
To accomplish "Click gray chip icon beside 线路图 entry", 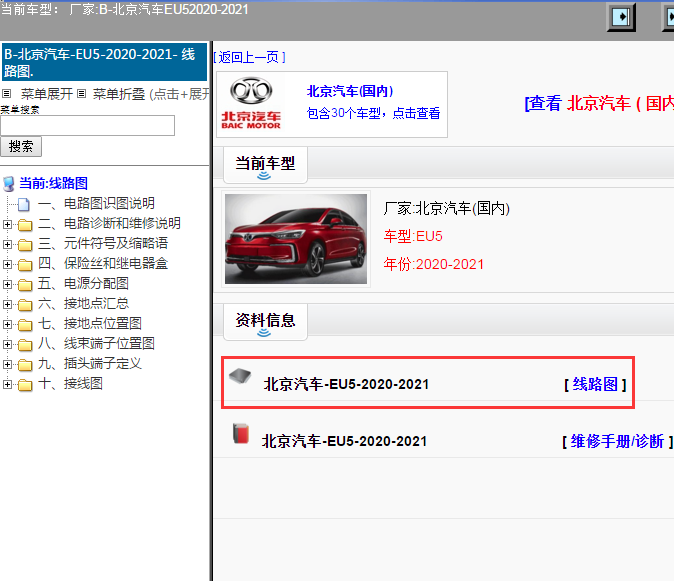I will [x=240, y=376].
